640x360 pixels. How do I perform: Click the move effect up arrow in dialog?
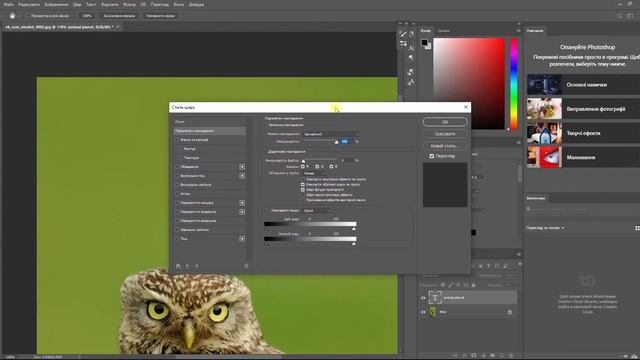pyautogui.click(x=188, y=266)
